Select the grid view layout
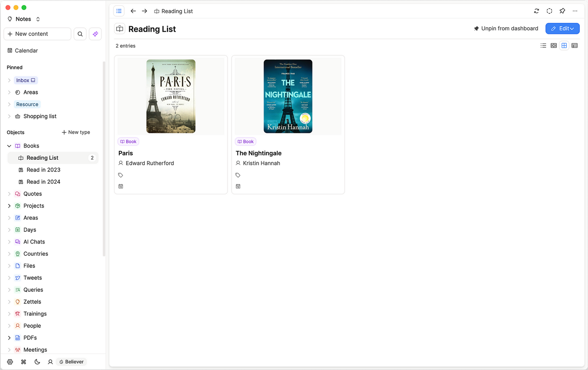The width and height of the screenshot is (588, 370). pos(564,46)
